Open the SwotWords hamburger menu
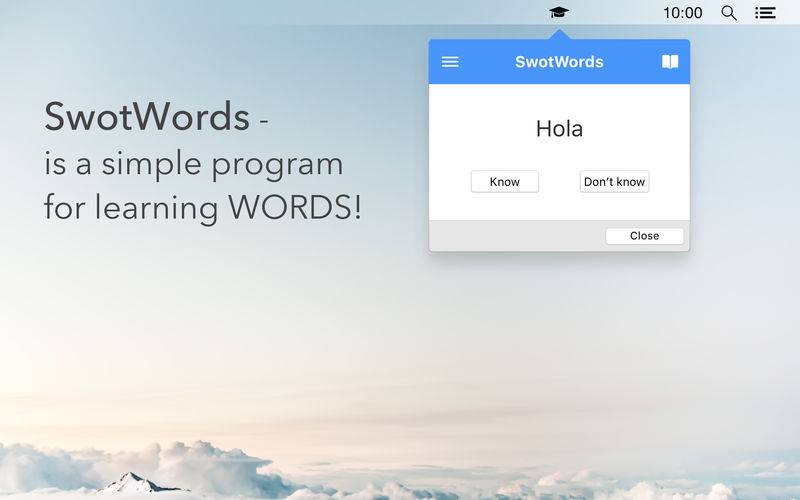800x500 pixels. coord(450,62)
